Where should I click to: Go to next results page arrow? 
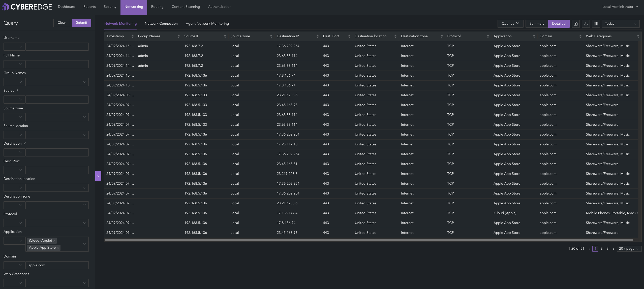(613, 249)
